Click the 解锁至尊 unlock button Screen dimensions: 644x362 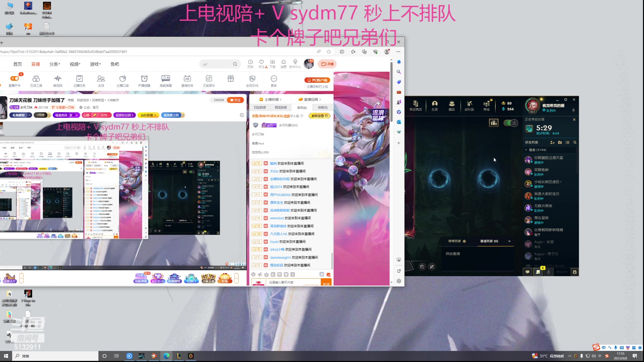(319, 116)
